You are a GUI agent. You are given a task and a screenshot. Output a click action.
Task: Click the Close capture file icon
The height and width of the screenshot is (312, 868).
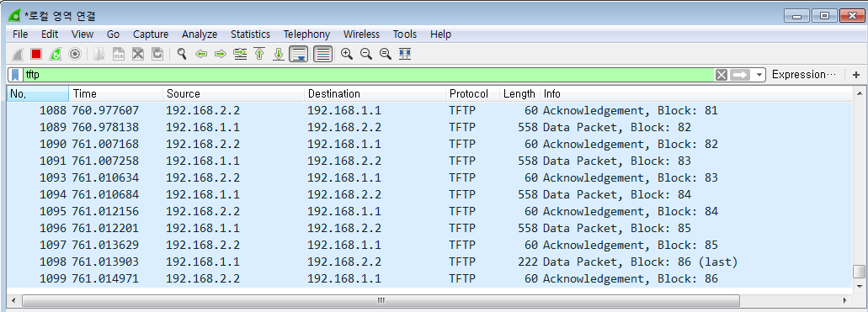click(138, 54)
